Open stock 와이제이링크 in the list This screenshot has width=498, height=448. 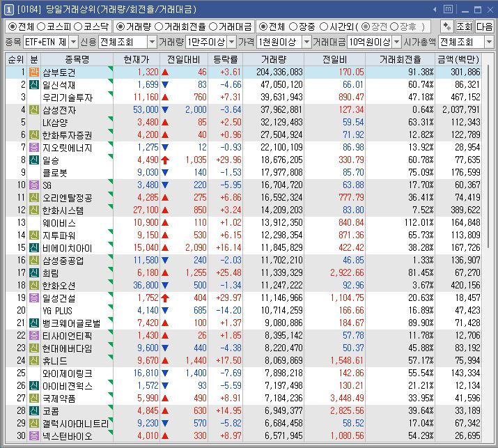(x=68, y=373)
